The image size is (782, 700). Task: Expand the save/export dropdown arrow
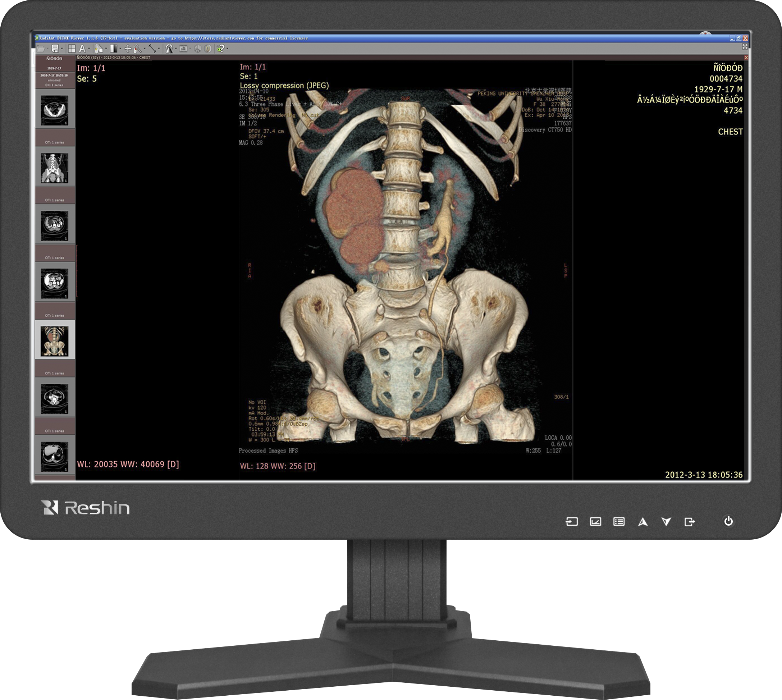tap(62, 49)
